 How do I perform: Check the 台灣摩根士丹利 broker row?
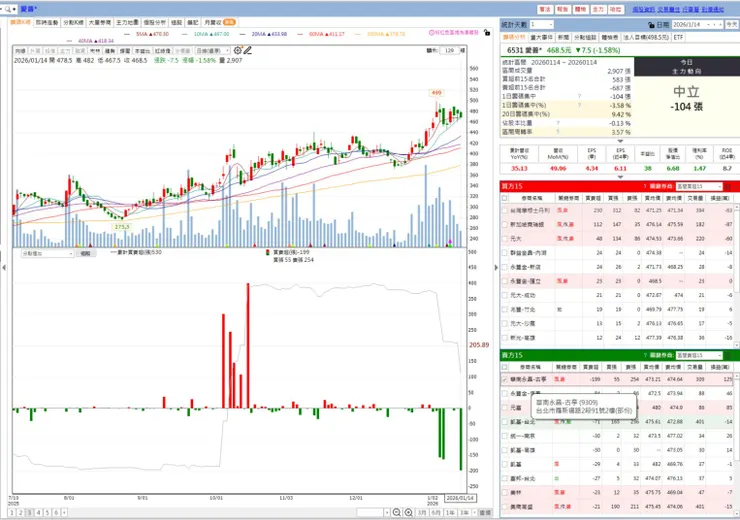click(505, 210)
